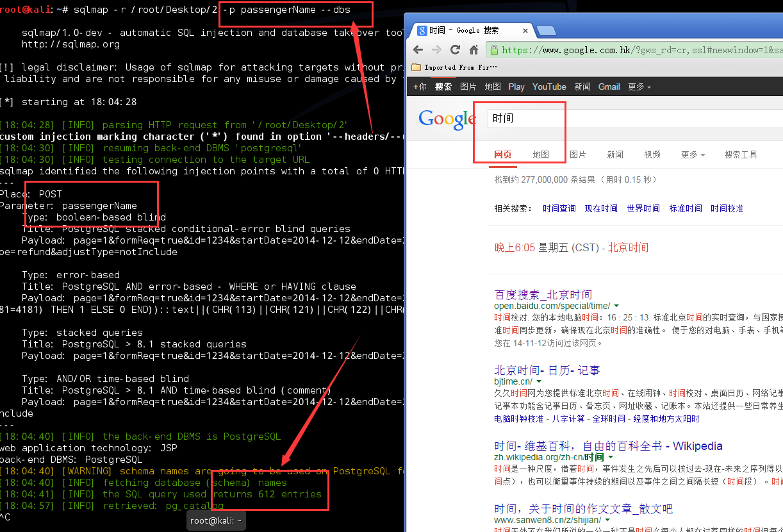Open 图片 in the Google black bar

click(468, 87)
